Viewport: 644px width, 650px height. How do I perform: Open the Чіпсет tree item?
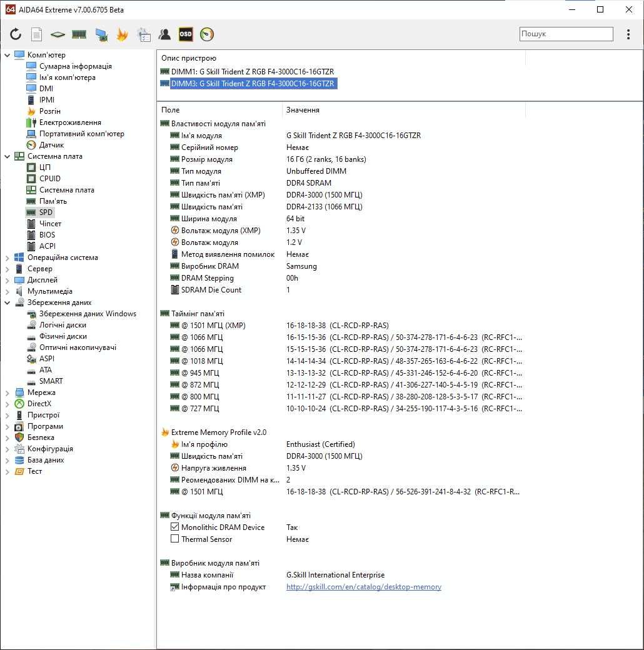pyautogui.click(x=50, y=224)
